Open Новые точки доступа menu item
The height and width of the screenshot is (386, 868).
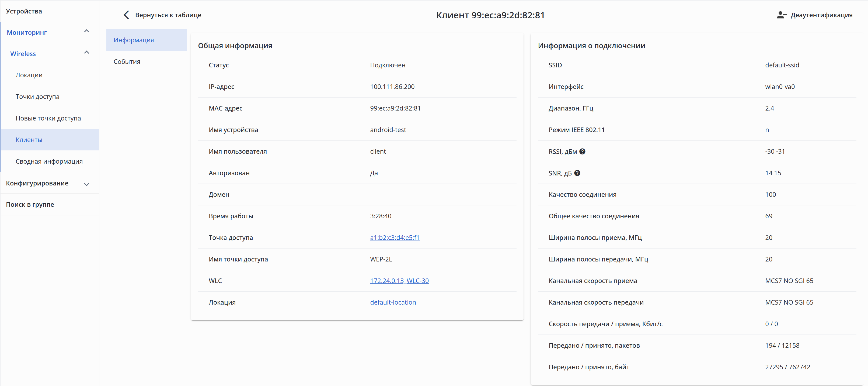click(x=48, y=118)
